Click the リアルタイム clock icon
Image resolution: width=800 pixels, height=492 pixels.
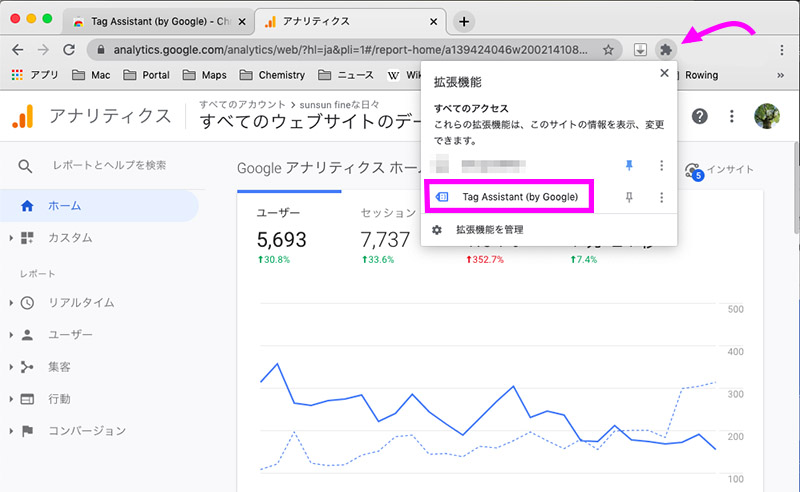point(27,303)
